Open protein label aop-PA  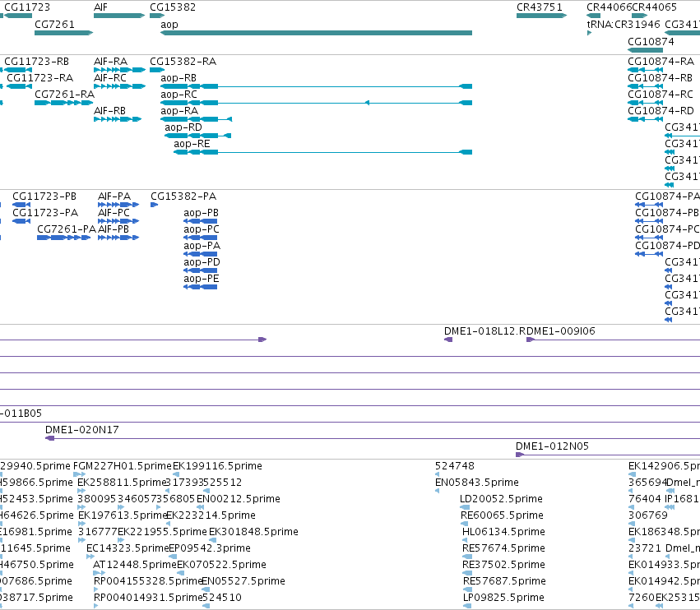[x=202, y=246]
